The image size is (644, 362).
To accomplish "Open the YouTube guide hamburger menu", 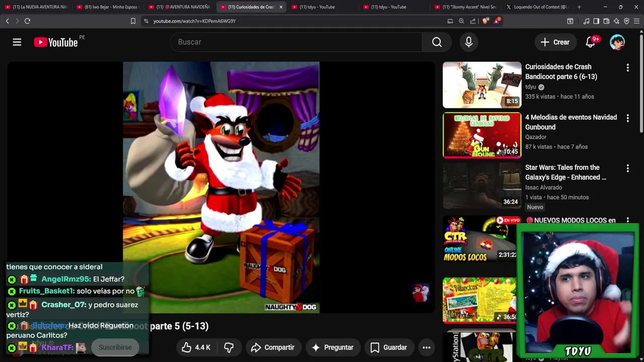I will coord(17,42).
